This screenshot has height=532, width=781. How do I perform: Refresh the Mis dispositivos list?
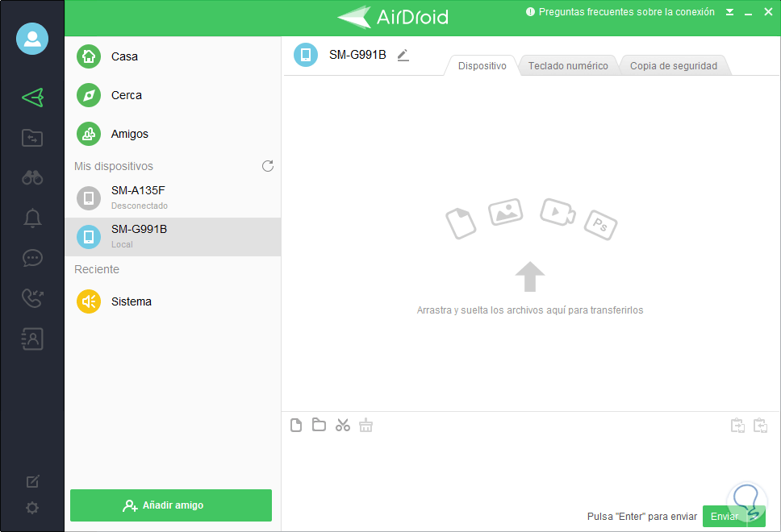(268, 166)
